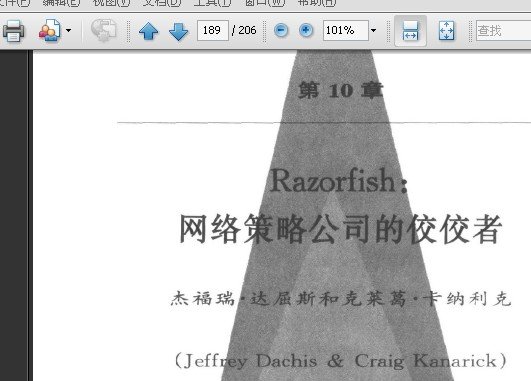Image resolution: width=531 pixels, height=381 pixels.
Task: Click the Razorfish: title text
Action: (x=339, y=181)
